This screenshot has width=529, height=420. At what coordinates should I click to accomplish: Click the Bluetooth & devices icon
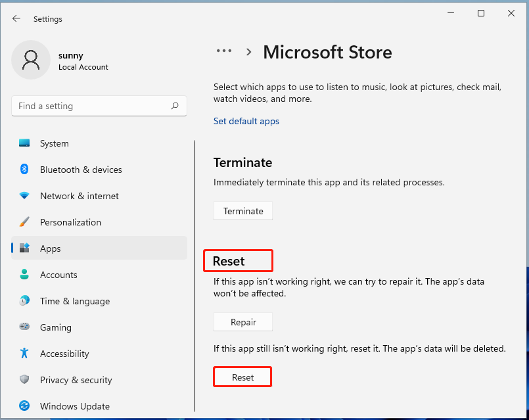pos(24,170)
